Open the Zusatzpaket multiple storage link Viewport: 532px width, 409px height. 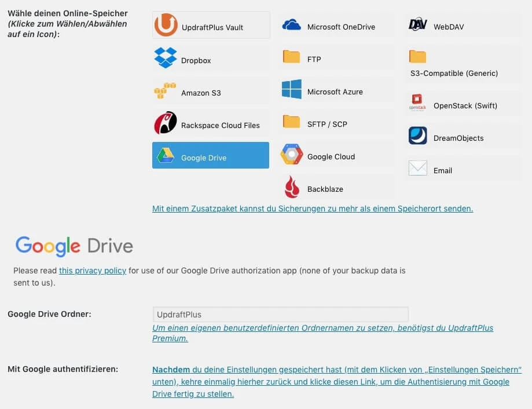pyautogui.click(x=313, y=209)
